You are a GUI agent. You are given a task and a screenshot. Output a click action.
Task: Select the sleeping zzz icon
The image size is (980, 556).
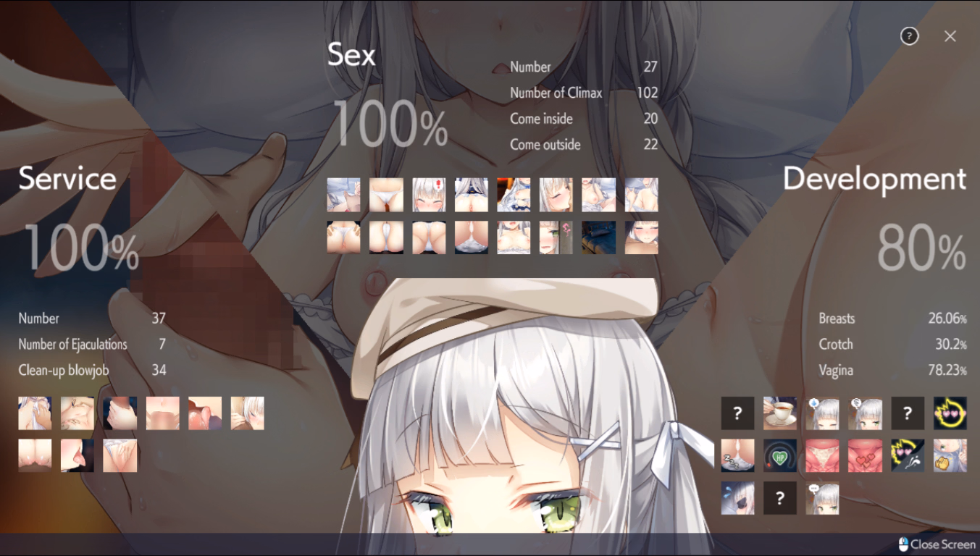click(737, 455)
